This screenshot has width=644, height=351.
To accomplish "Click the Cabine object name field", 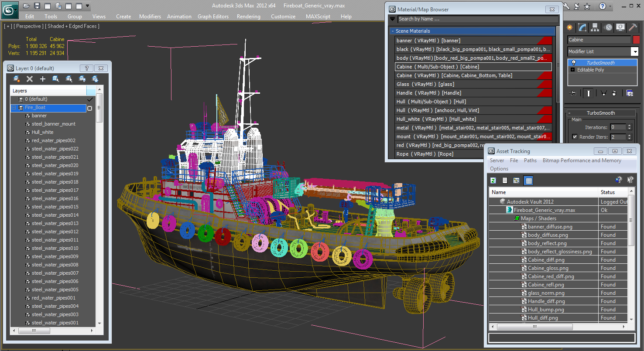I will point(599,40).
